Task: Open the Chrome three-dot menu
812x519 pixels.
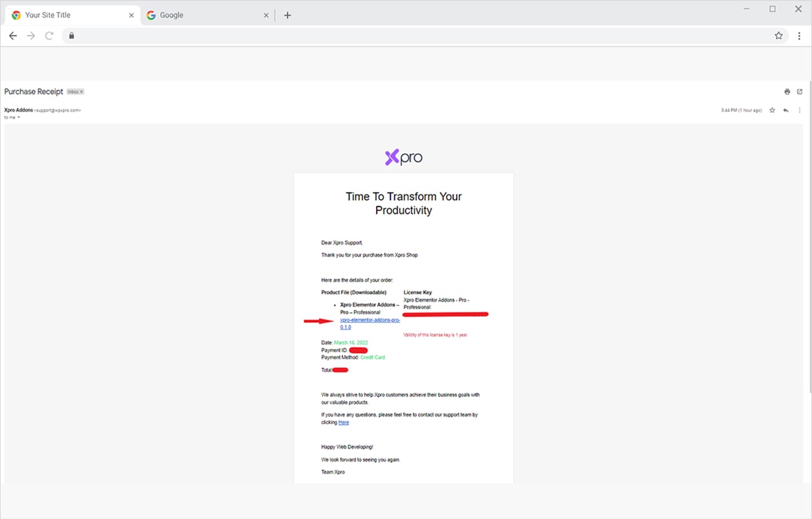Action: point(799,36)
